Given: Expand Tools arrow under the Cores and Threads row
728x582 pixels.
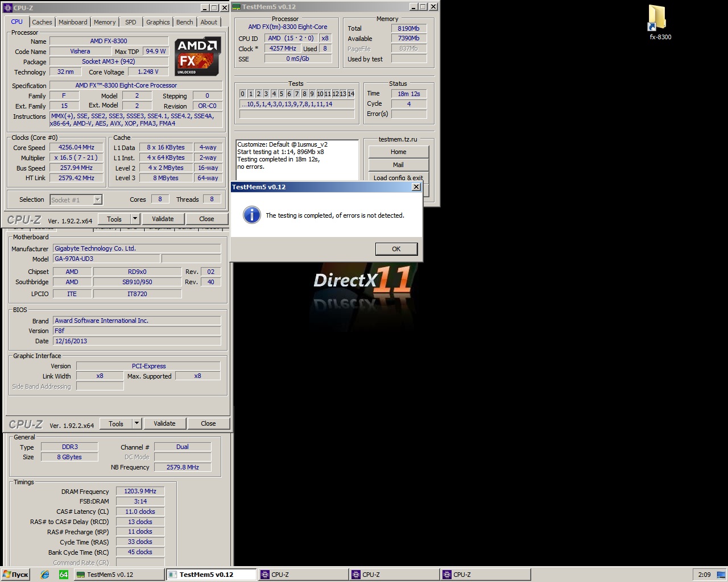Looking at the screenshot, I should point(135,219).
